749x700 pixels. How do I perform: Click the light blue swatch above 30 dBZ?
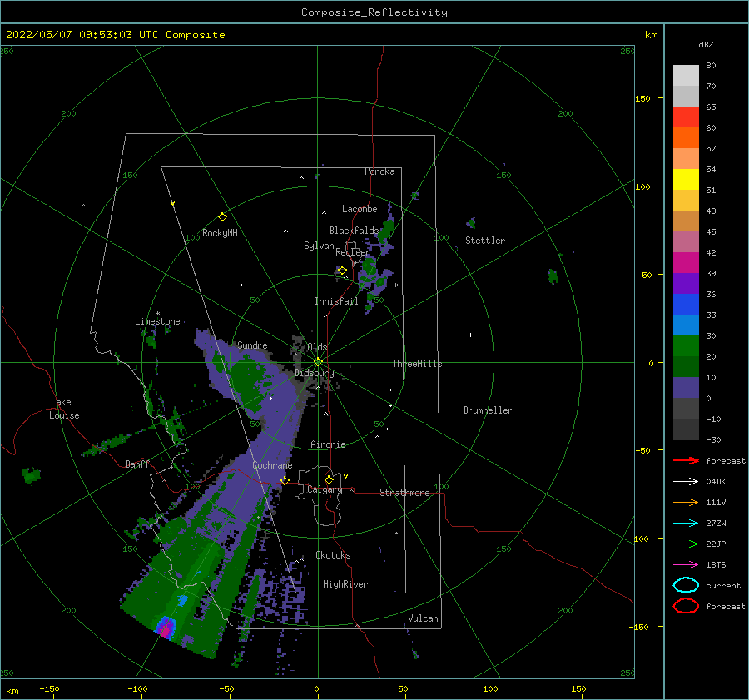pos(686,325)
